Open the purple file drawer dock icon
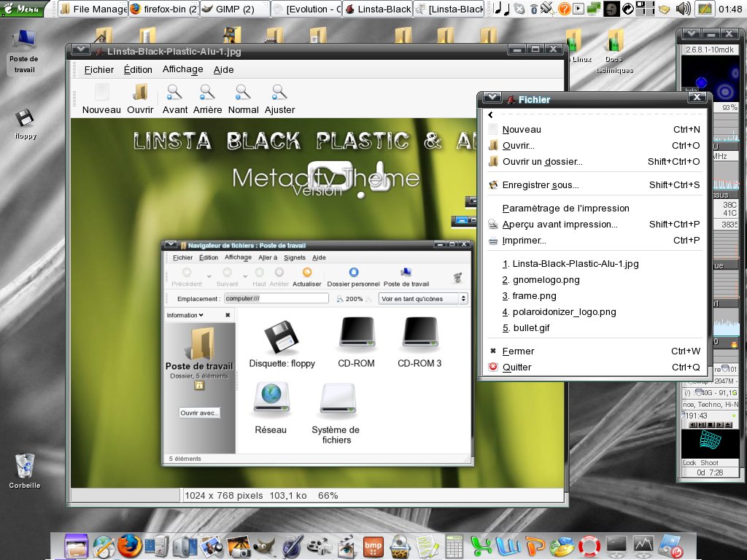Screen dimensions: 747x560 pyautogui.click(x=77, y=545)
